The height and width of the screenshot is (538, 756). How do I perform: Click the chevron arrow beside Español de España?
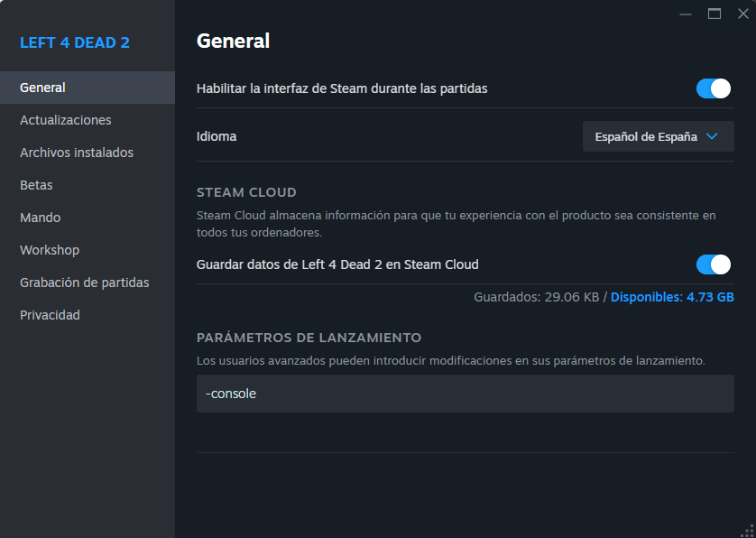click(x=712, y=136)
